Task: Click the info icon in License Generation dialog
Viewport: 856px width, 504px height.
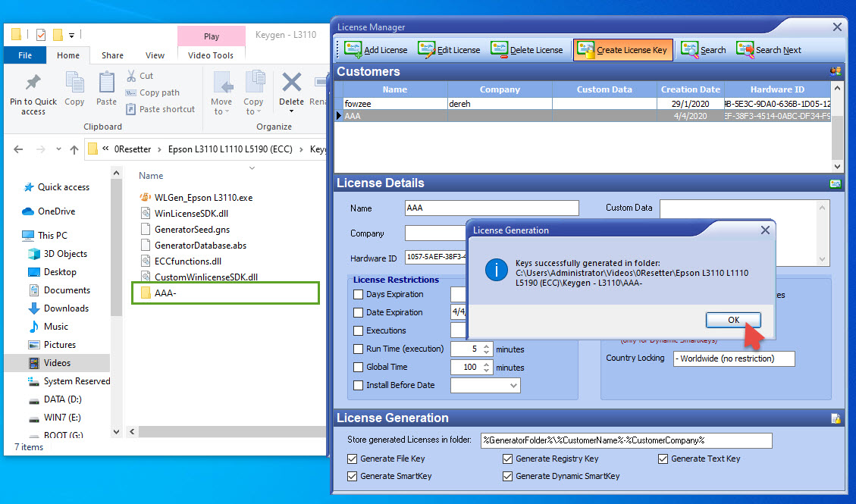Action: 497,270
